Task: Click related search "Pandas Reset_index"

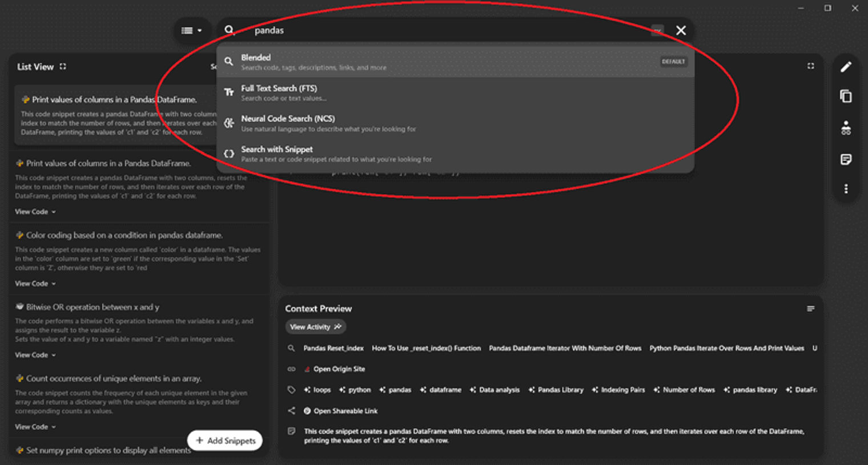Action: click(x=333, y=348)
